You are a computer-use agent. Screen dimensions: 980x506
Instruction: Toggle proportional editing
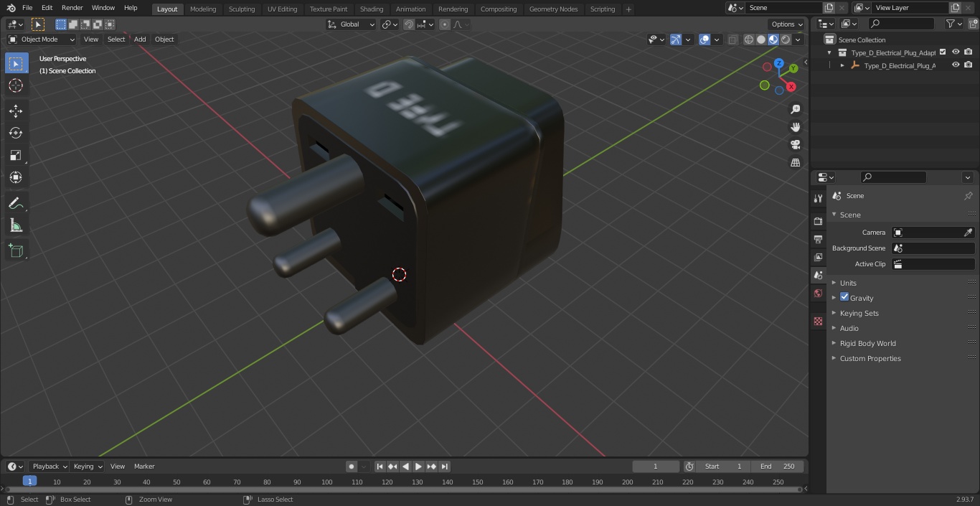tap(445, 24)
